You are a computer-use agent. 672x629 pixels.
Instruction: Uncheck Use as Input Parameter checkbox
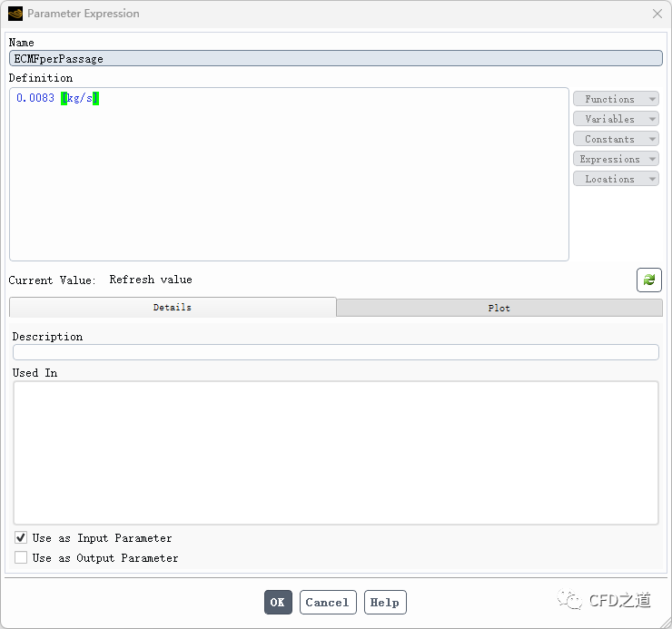(21, 537)
